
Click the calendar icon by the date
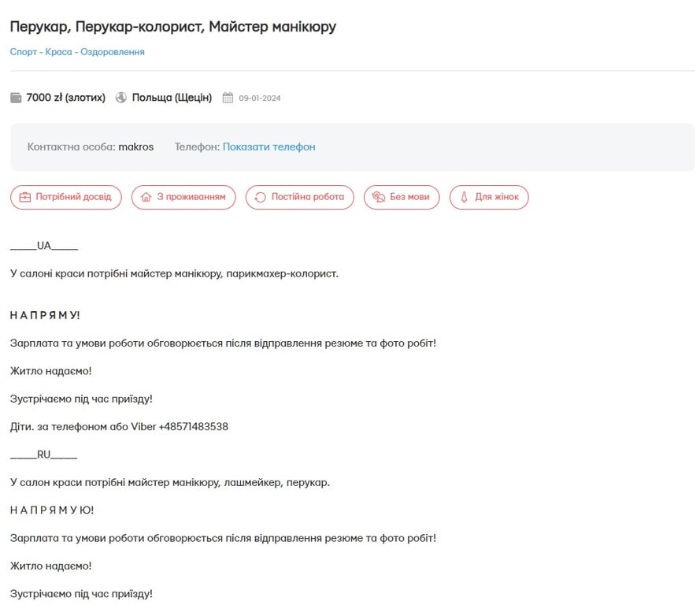coord(228,98)
